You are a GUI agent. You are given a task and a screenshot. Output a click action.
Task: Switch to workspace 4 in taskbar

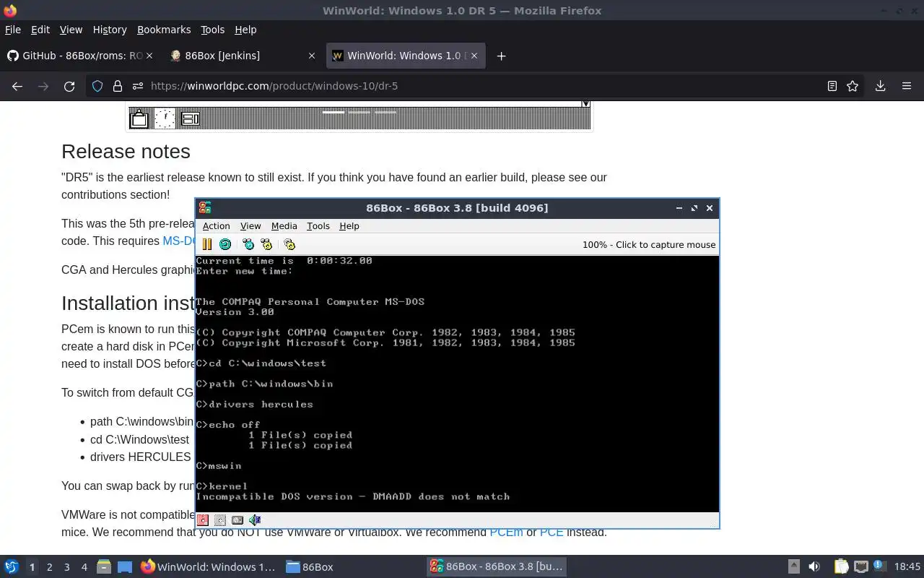(x=84, y=567)
